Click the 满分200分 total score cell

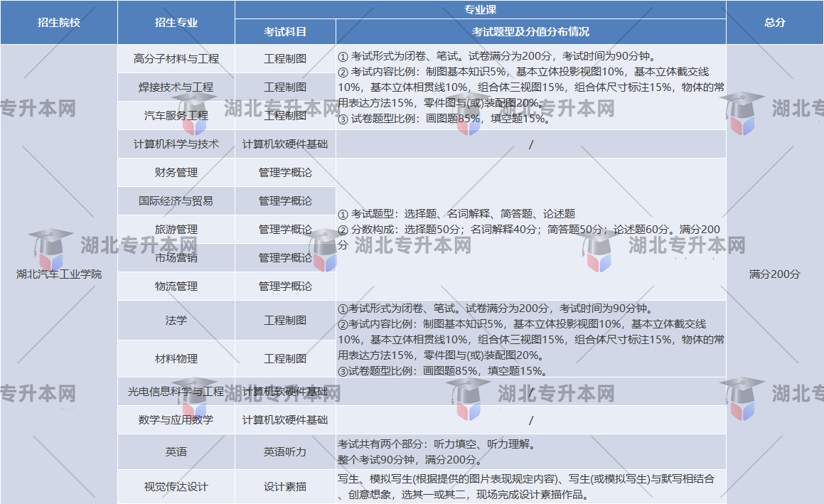[x=775, y=274]
